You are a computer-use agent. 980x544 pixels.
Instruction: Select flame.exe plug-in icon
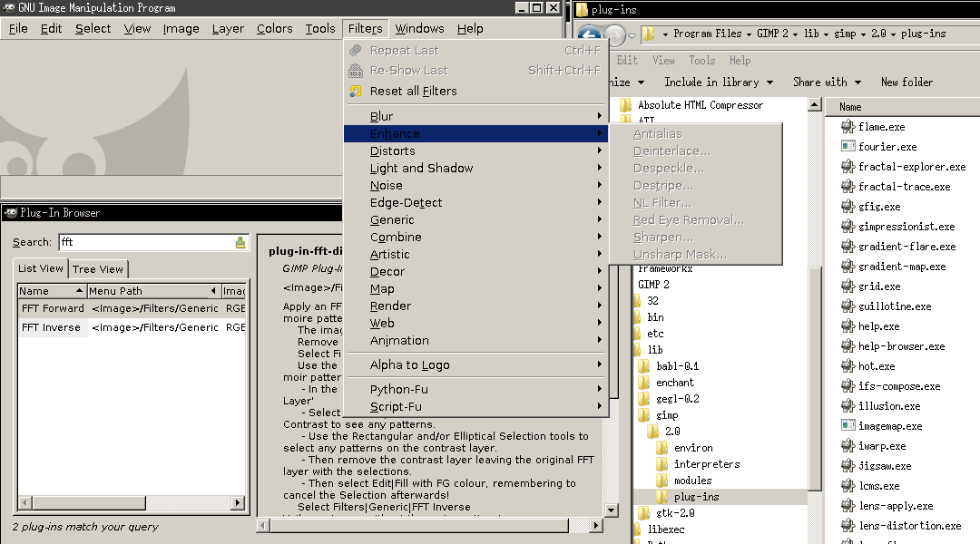tap(848, 127)
